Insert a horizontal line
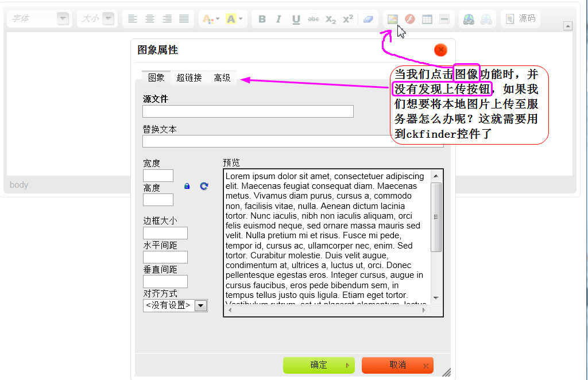Image resolution: width=588 pixels, height=380 pixels. click(444, 19)
